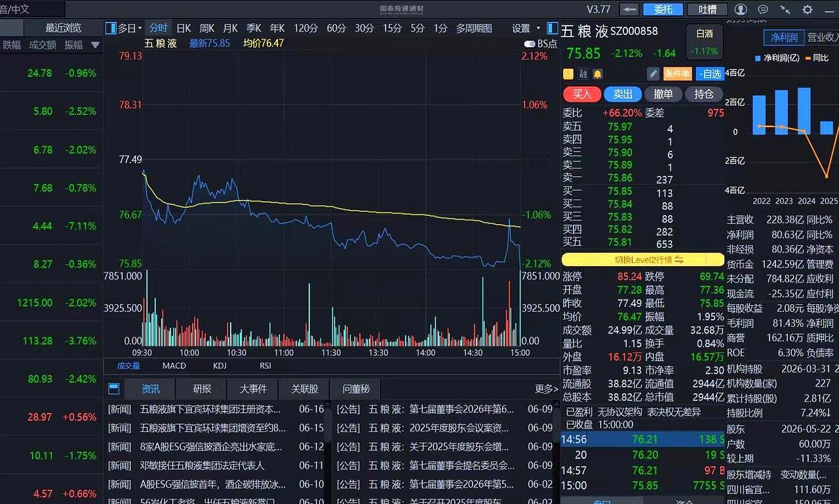The image size is (839, 504).
Task: Open the 问董秘 tab
Action: point(356,389)
